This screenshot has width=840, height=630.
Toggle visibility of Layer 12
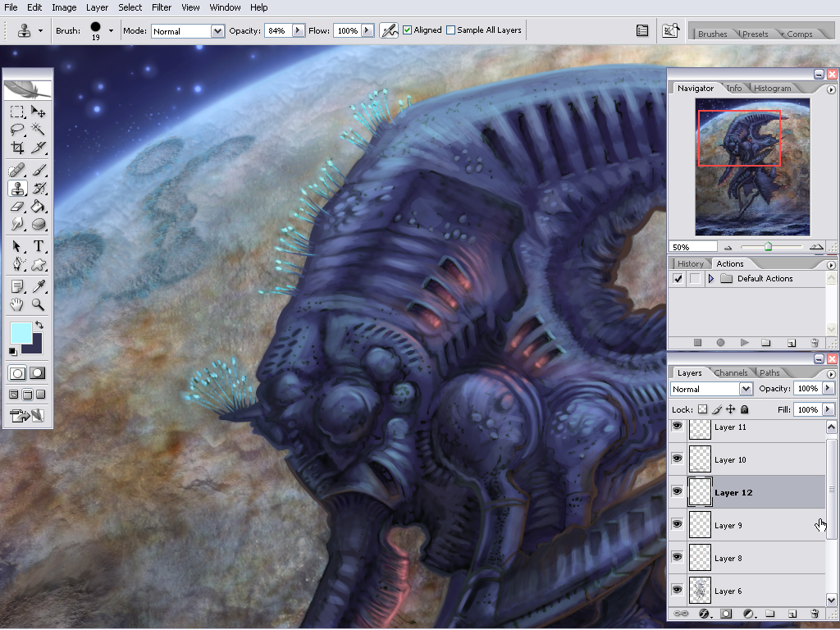[x=677, y=491]
